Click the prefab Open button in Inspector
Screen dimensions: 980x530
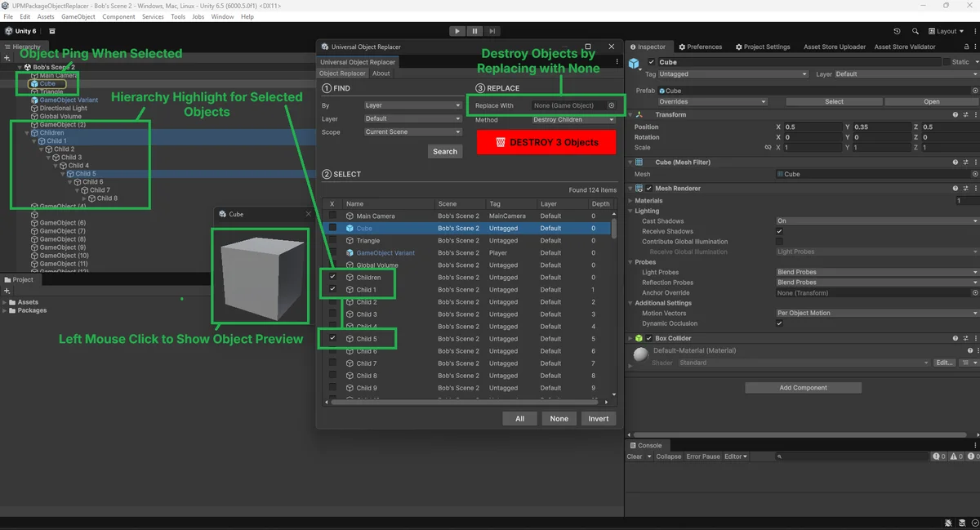click(931, 102)
